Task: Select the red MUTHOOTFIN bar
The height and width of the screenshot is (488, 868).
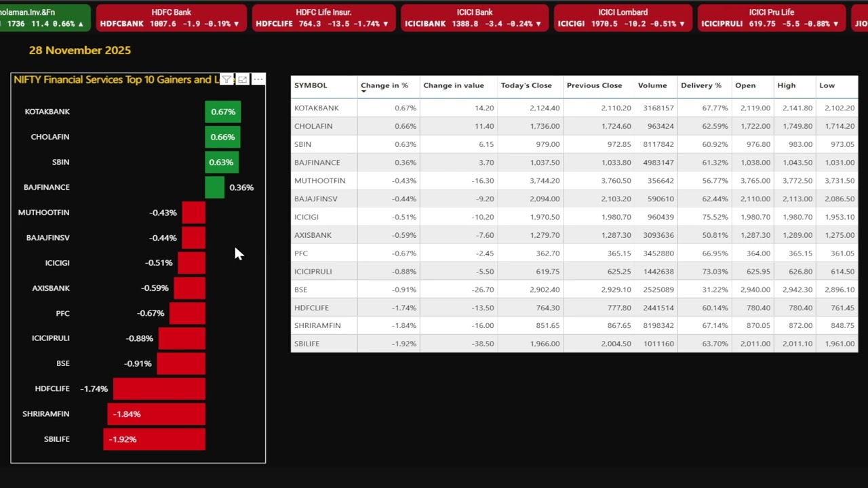Action: pyautogui.click(x=193, y=212)
